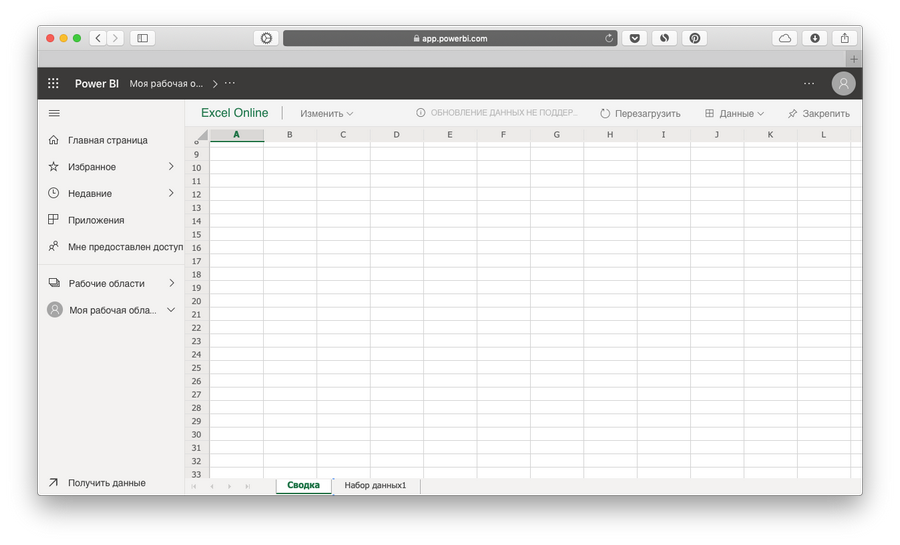Screen dimensions: 900x545
Task: Open the Power BI app launcher grid
Action: (x=54, y=84)
